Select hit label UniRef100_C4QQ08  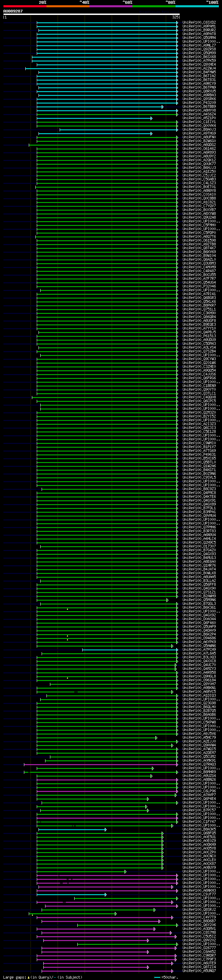[x=199, y=397]
